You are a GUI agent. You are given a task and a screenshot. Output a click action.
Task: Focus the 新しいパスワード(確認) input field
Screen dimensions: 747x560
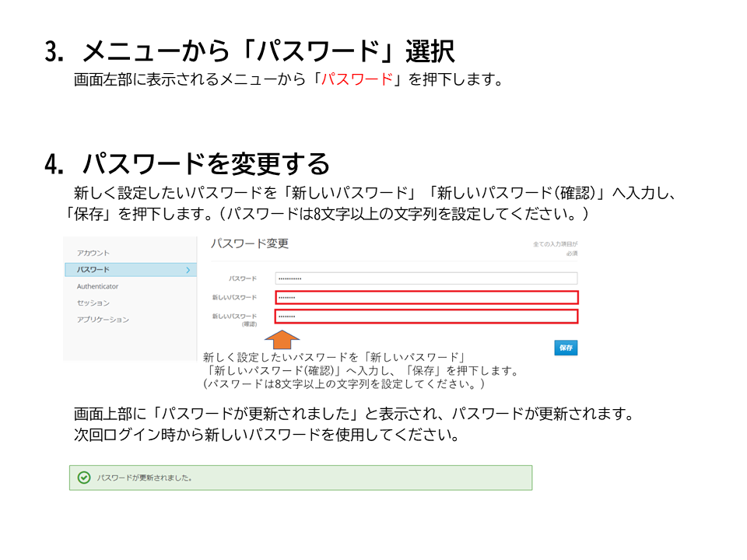tap(426, 317)
